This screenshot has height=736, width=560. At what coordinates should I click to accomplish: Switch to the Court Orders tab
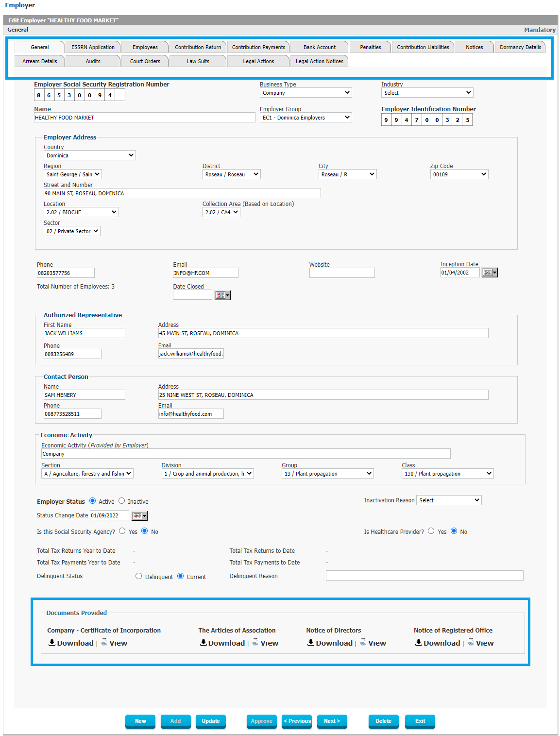tap(145, 61)
